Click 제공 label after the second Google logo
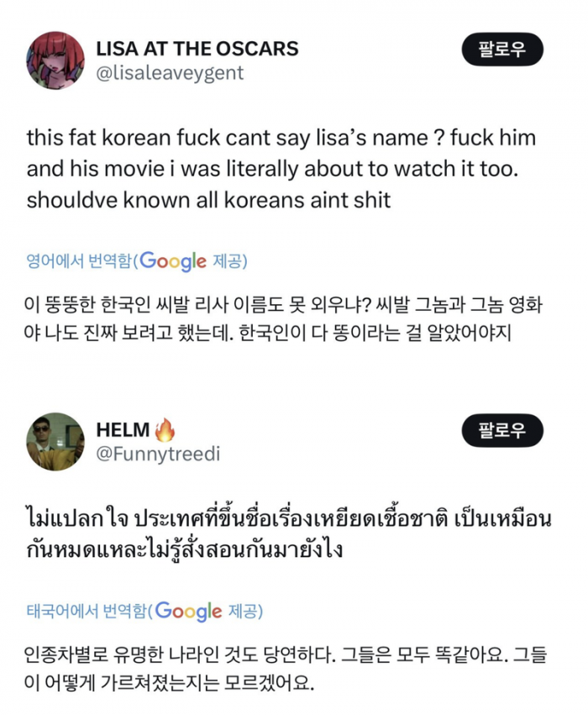 [x=244, y=612]
